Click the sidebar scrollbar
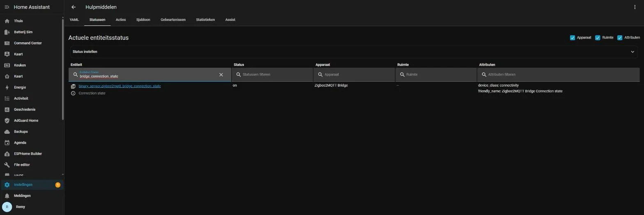Image resolution: width=644 pixels, height=215 pixels. pyautogui.click(x=63, y=70)
